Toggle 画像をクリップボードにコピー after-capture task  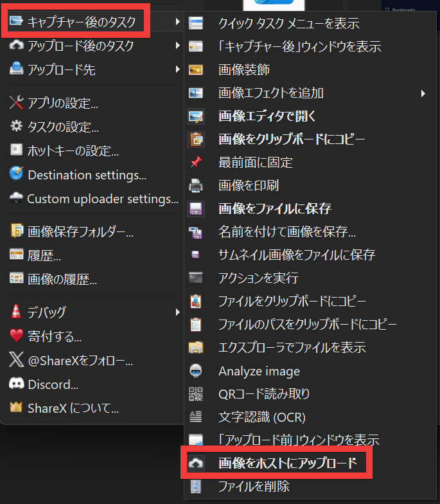pos(292,139)
